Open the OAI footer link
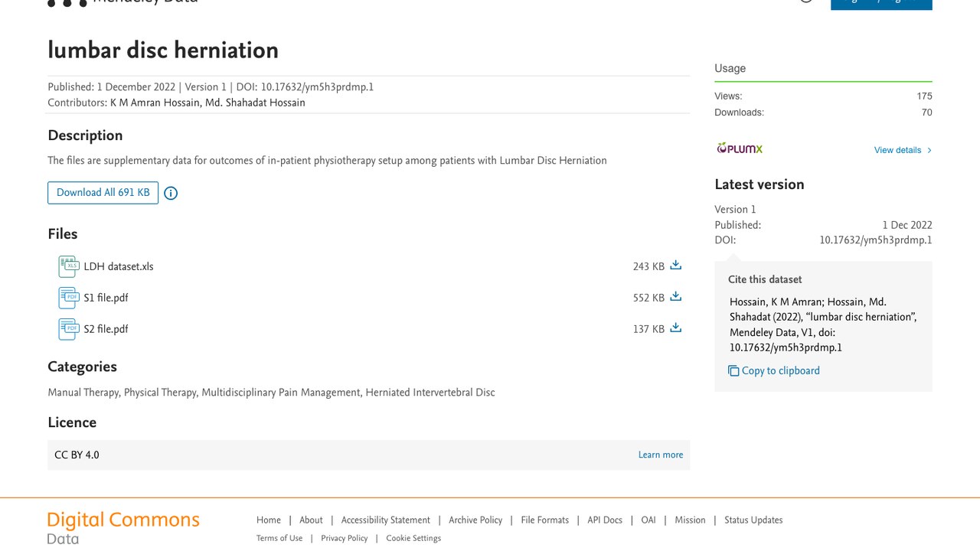Screen dimensions: 980x551 coord(648,520)
